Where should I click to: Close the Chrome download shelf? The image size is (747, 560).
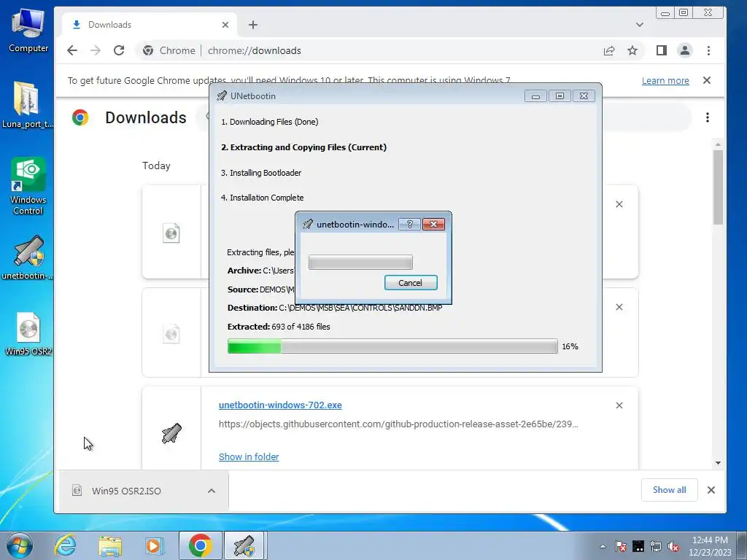pos(711,490)
